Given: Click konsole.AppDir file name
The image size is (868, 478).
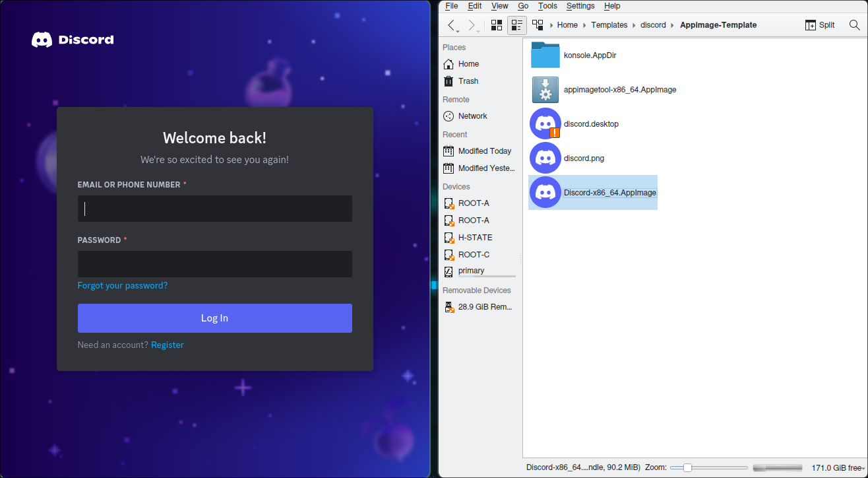Looking at the screenshot, I should pos(590,55).
